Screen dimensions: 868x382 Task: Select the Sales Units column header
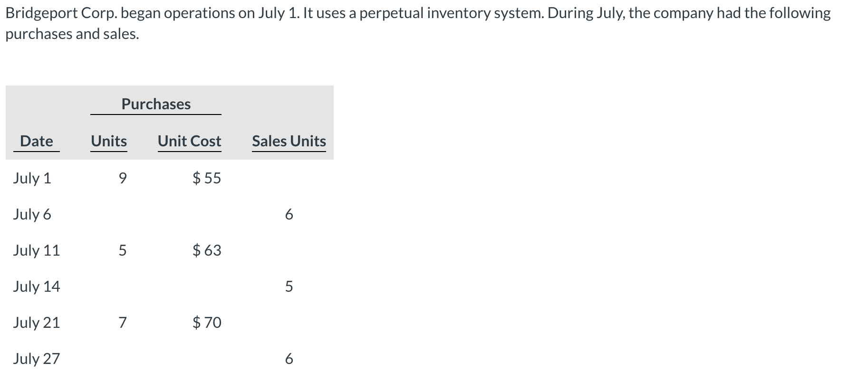(289, 141)
